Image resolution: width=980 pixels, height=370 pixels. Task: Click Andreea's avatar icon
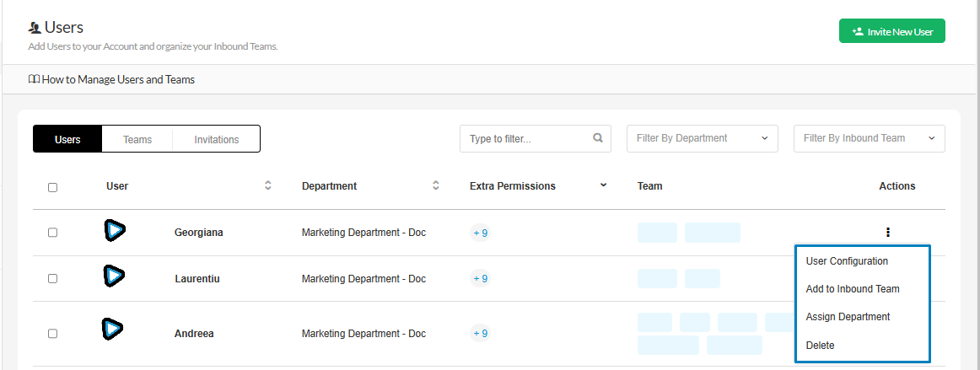(x=114, y=329)
